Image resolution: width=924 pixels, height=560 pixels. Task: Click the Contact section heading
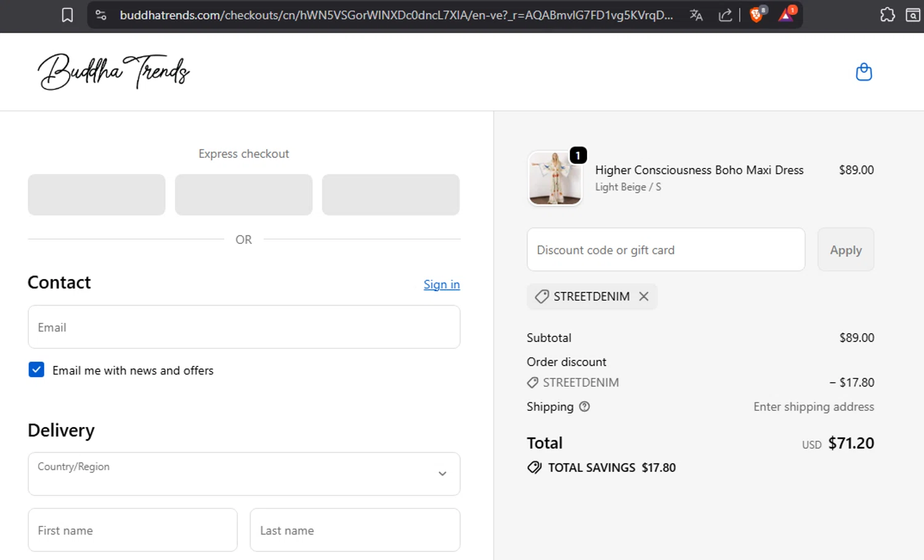[x=59, y=282]
